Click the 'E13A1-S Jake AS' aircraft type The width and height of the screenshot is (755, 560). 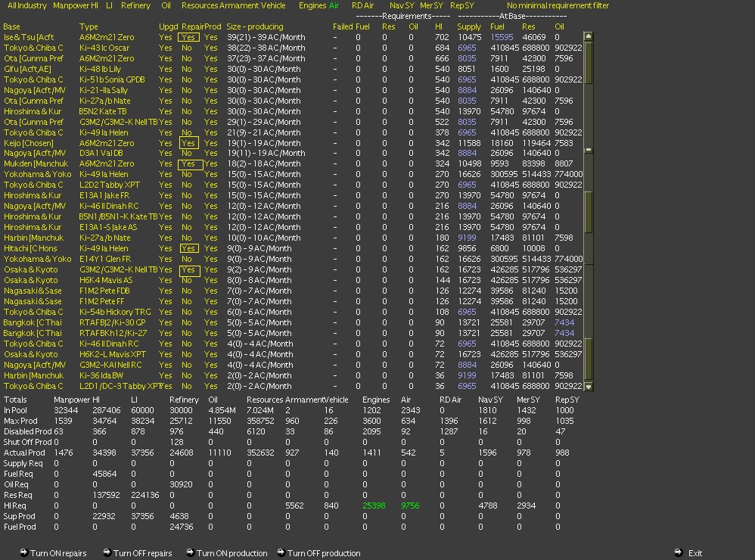(x=108, y=227)
